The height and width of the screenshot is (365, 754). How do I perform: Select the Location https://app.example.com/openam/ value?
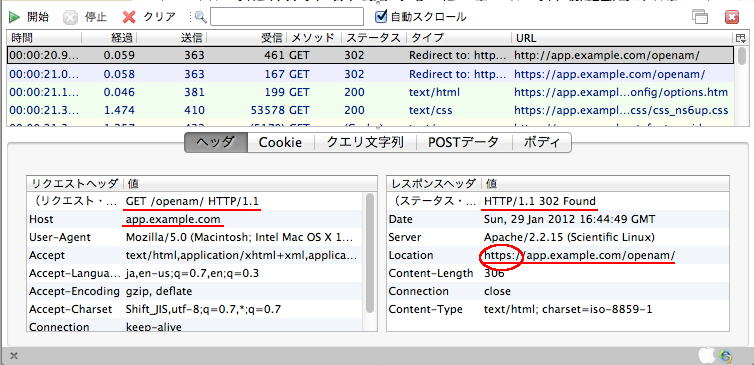click(579, 255)
